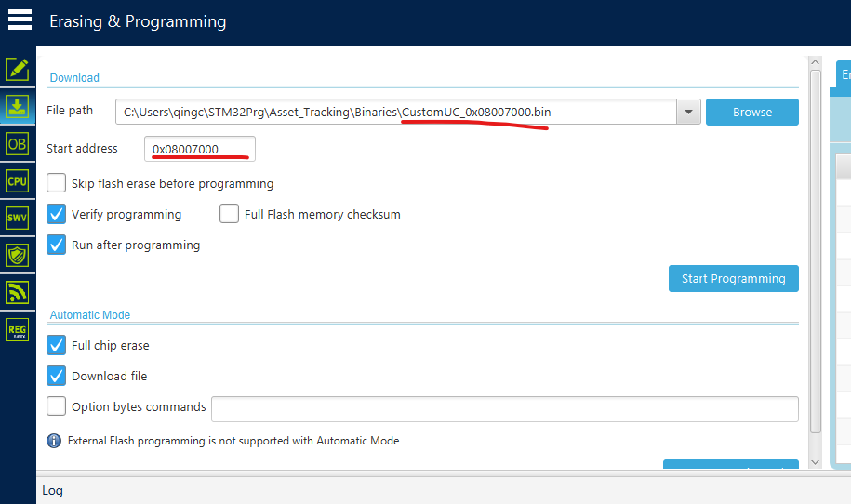Select the Erasing & Programming download icon
851x504 pixels.
pos(18,107)
